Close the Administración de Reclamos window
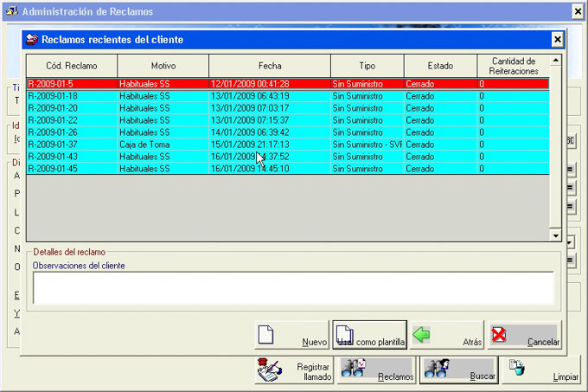Viewport: 588px width, 392px height. point(578,11)
